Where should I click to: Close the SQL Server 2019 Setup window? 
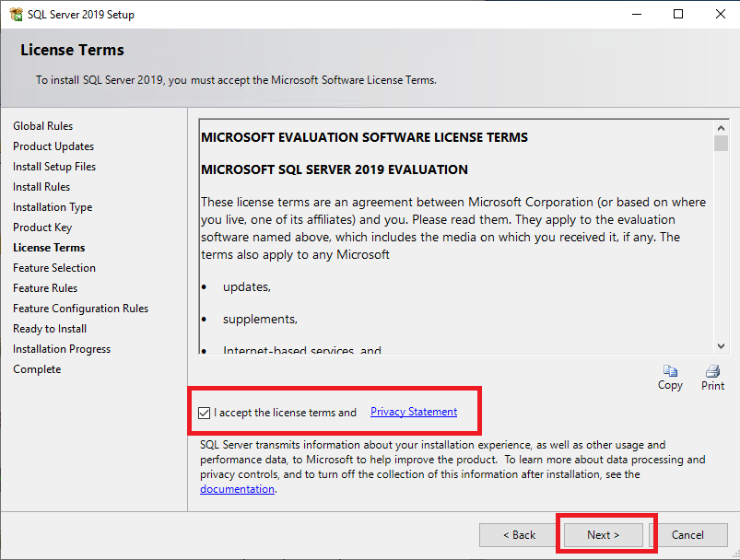tap(720, 14)
